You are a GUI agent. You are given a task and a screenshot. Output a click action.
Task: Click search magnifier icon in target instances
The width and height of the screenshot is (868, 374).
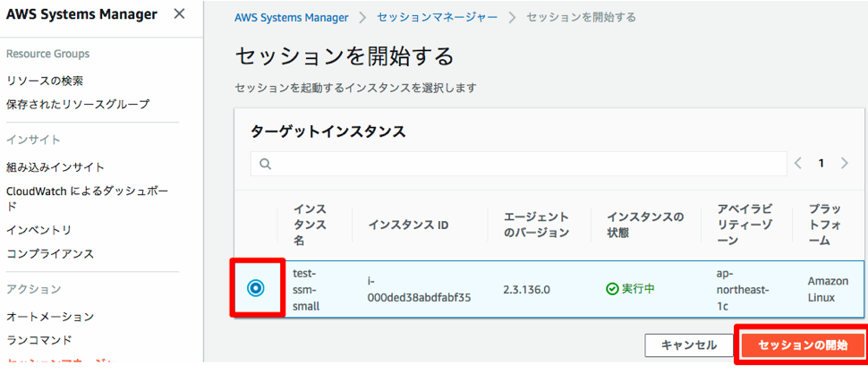(x=265, y=164)
